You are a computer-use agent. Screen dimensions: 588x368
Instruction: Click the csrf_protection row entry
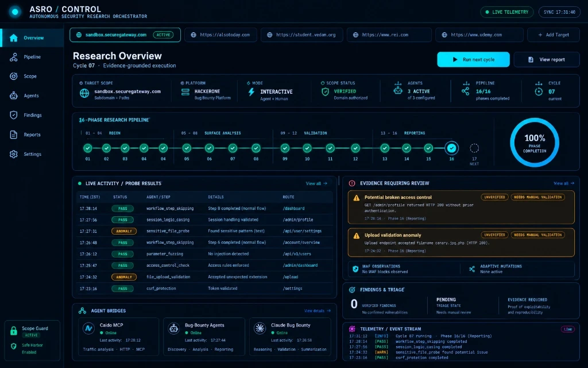click(204, 289)
